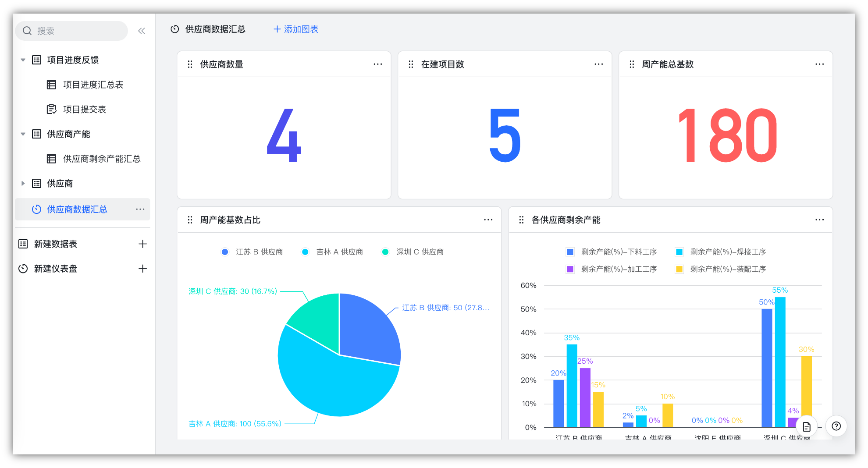868x468 pixels.
Task: Click the plus button next to 新建仪表盘
Action: click(x=142, y=268)
